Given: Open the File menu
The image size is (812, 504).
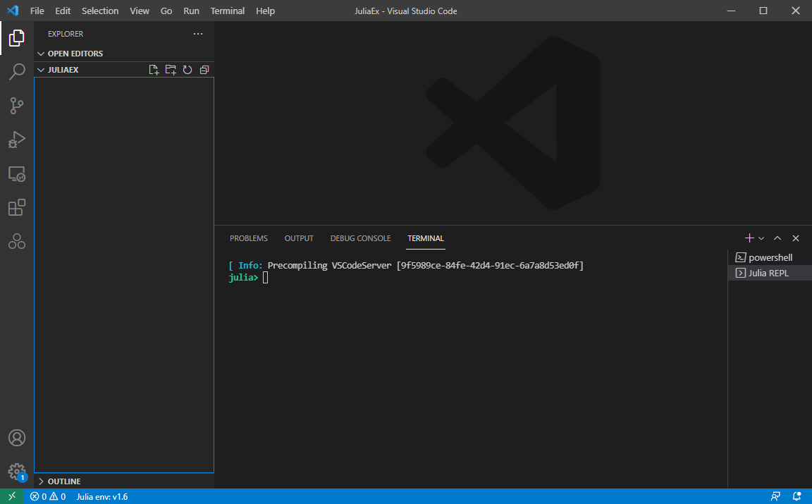Looking at the screenshot, I should pos(37,11).
